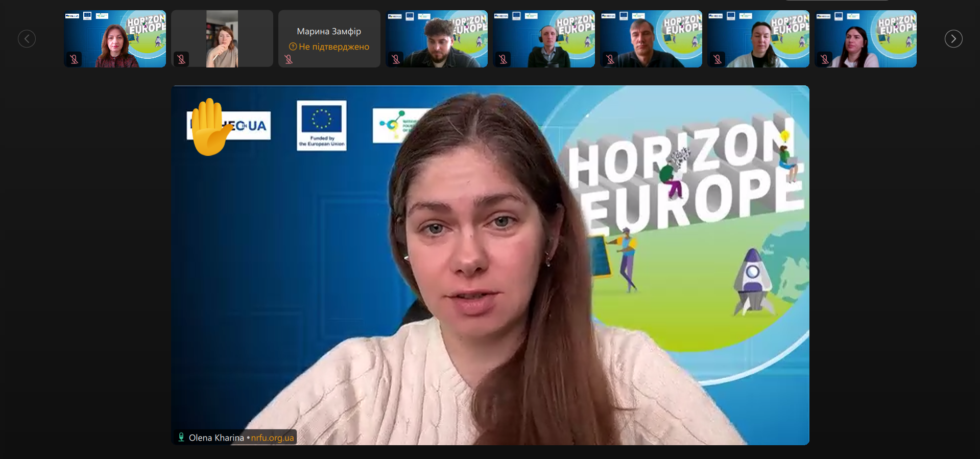Screen dimensions: 980x459
Task: Select thumbnail with the bookshelf background
Action: pos(222,39)
